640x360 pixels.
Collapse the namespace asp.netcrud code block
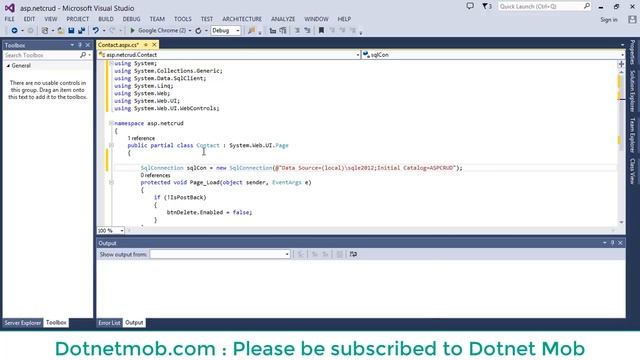(x=111, y=123)
